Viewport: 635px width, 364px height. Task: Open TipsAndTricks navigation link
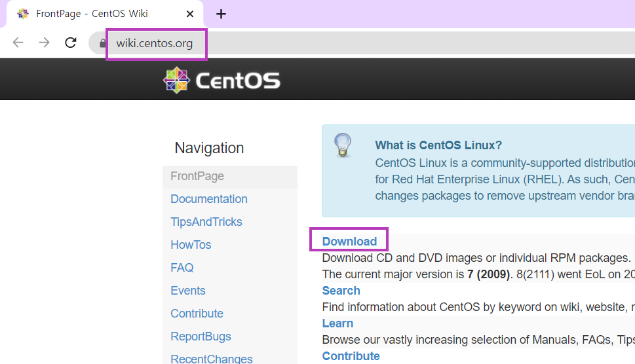pos(206,222)
